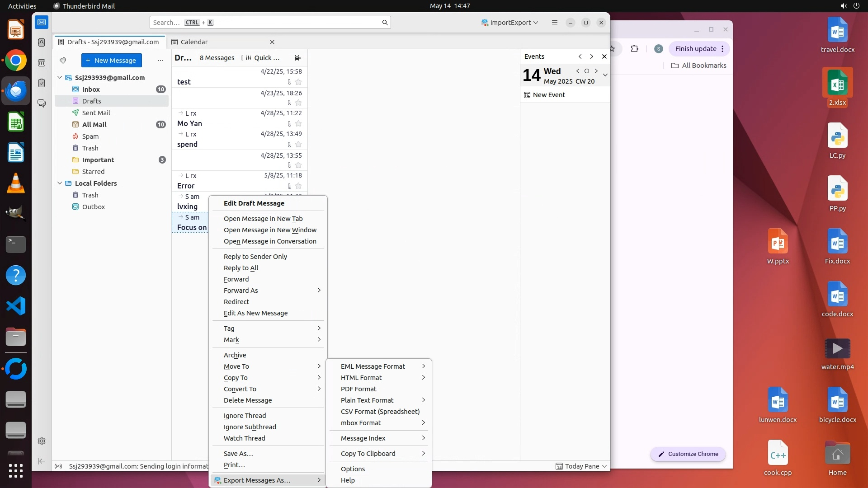Toggle the Quick Filter bar

pyautogui.click(x=262, y=58)
